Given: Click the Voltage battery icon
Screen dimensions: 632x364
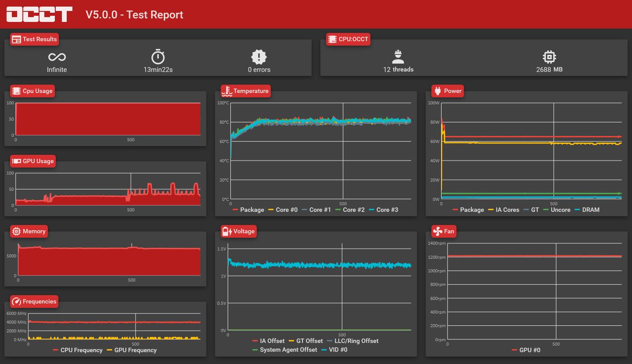Looking at the screenshot, I should point(226,232).
